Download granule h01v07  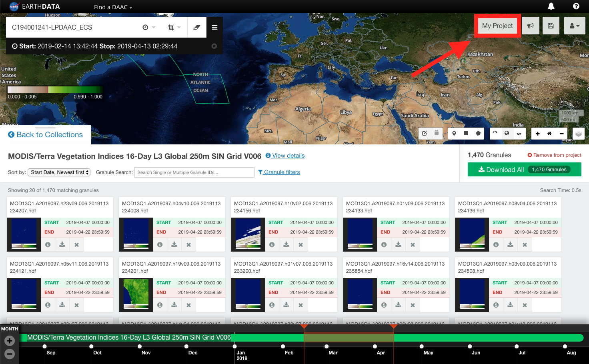286,305
